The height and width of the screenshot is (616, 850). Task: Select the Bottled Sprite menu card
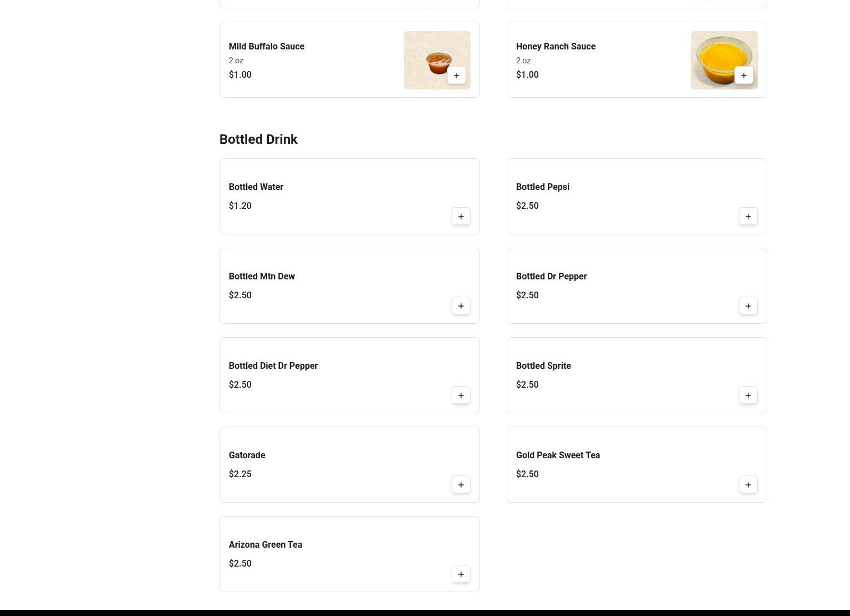coord(637,375)
